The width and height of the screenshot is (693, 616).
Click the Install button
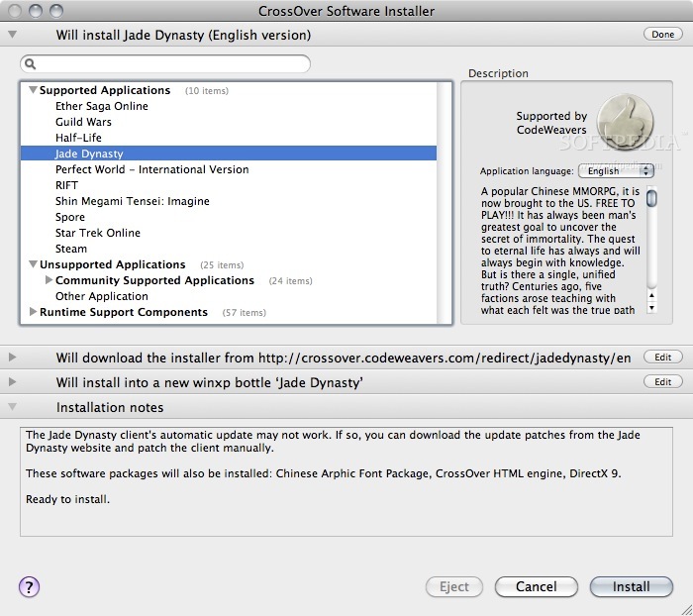click(632, 587)
